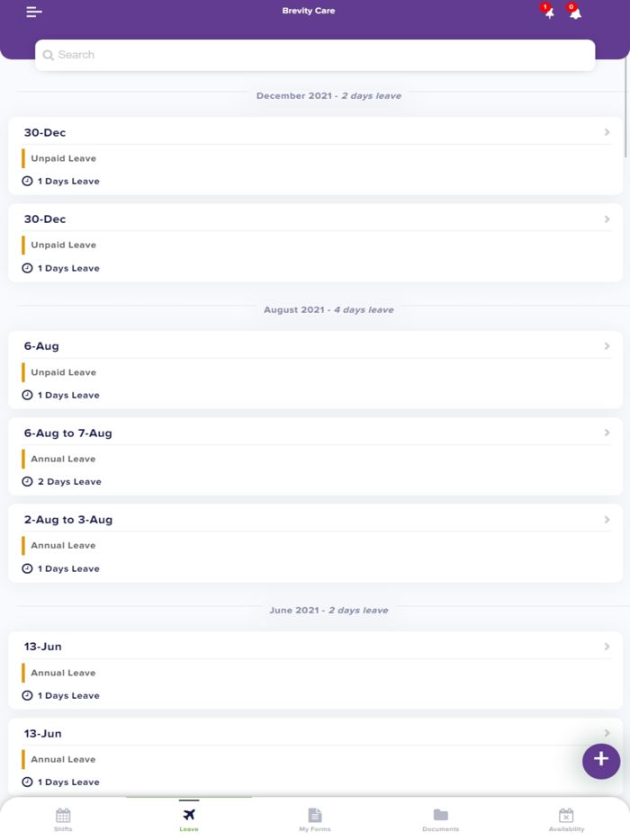Open pinned notices with badge 1
The height and width of the screenshot is (840, 630).
point(548,12)
